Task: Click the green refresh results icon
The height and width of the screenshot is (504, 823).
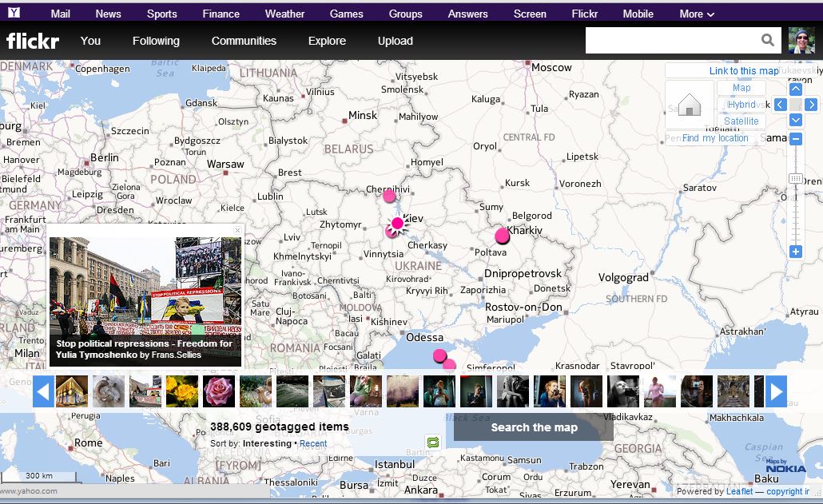Action: 433,442
